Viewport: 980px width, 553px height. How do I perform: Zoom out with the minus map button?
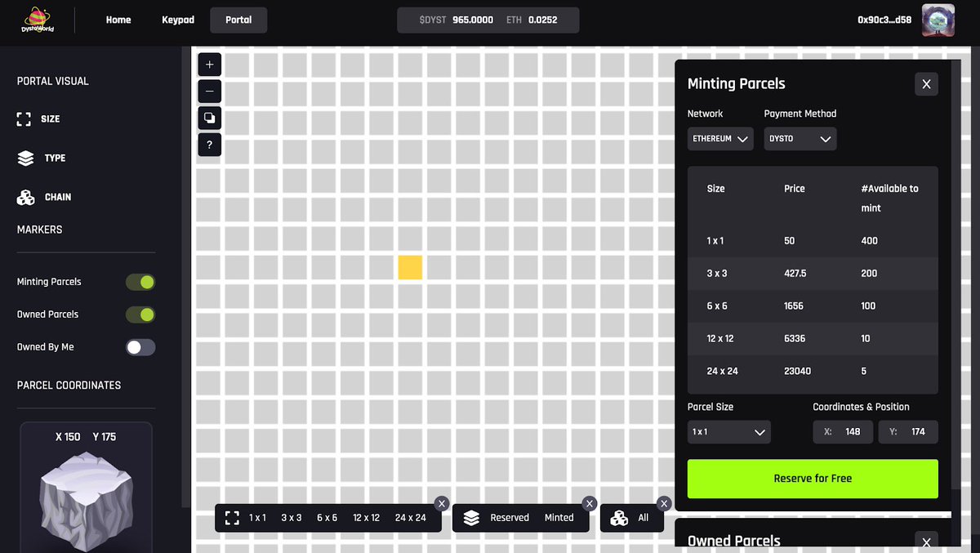tap(210, 91)
